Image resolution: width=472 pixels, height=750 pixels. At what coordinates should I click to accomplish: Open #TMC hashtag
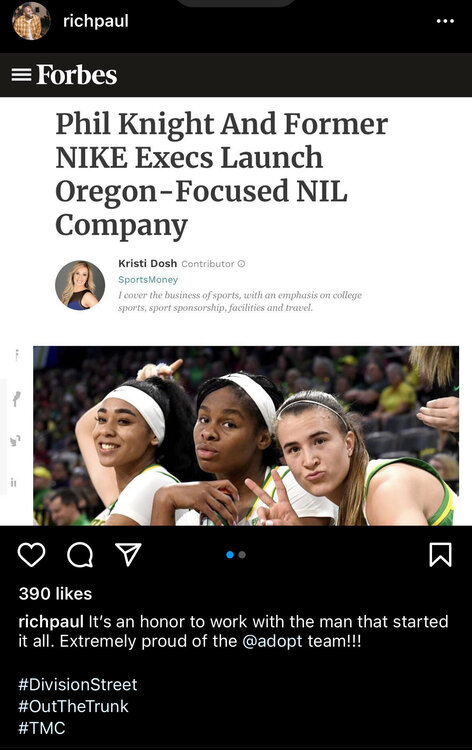pos(42,728)
